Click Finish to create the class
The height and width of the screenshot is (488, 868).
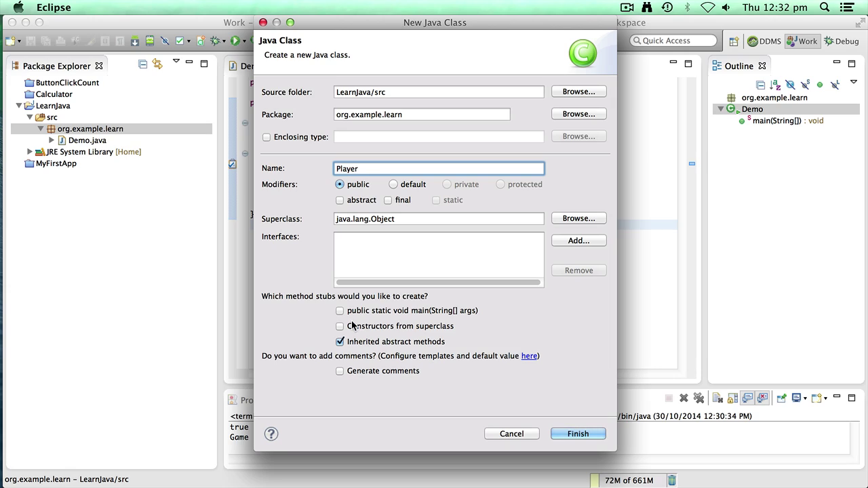point(578,434)
